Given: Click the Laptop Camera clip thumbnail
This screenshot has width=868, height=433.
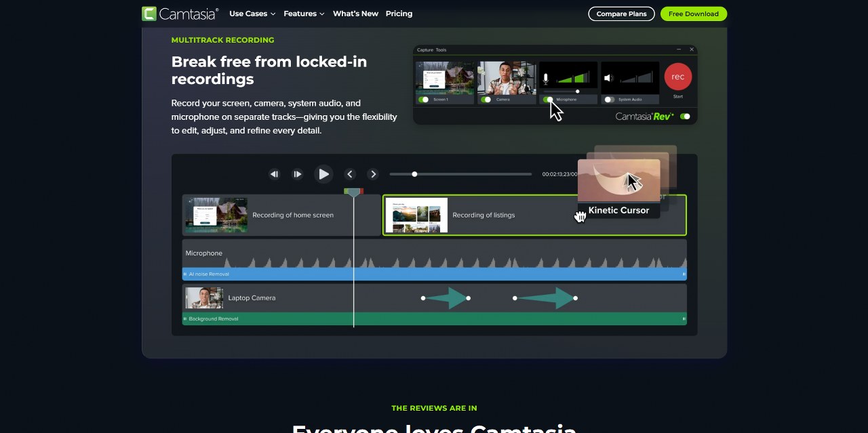Looking at the screenshot, I should coord(204,298).
